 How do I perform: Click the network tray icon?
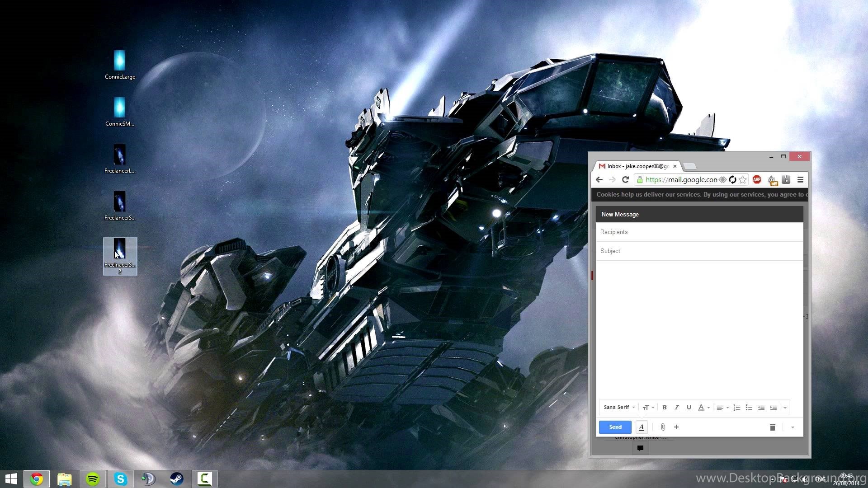(x=794, y=479)
